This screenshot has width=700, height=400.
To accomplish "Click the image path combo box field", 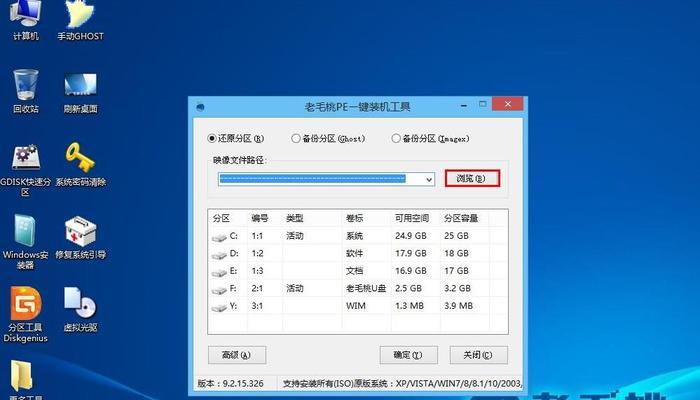I will (326, 179).
